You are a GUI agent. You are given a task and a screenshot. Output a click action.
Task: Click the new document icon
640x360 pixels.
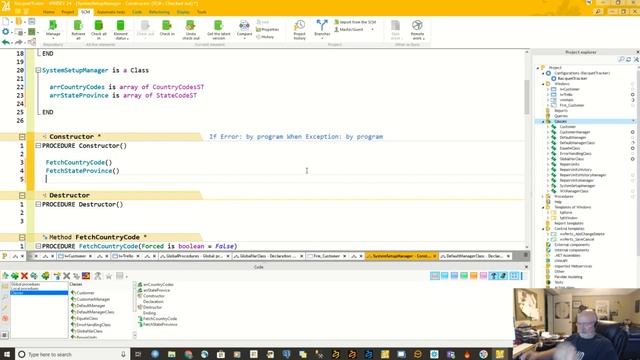(x=6, y=21)
